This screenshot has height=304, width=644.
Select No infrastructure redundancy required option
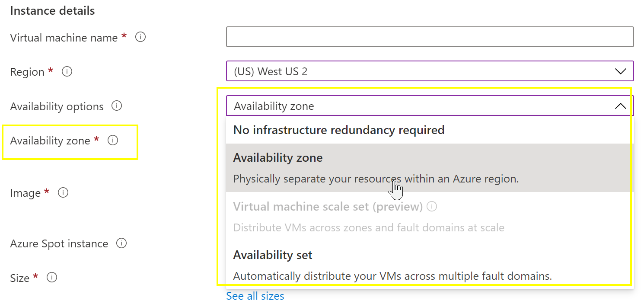(x=338, y=130)
